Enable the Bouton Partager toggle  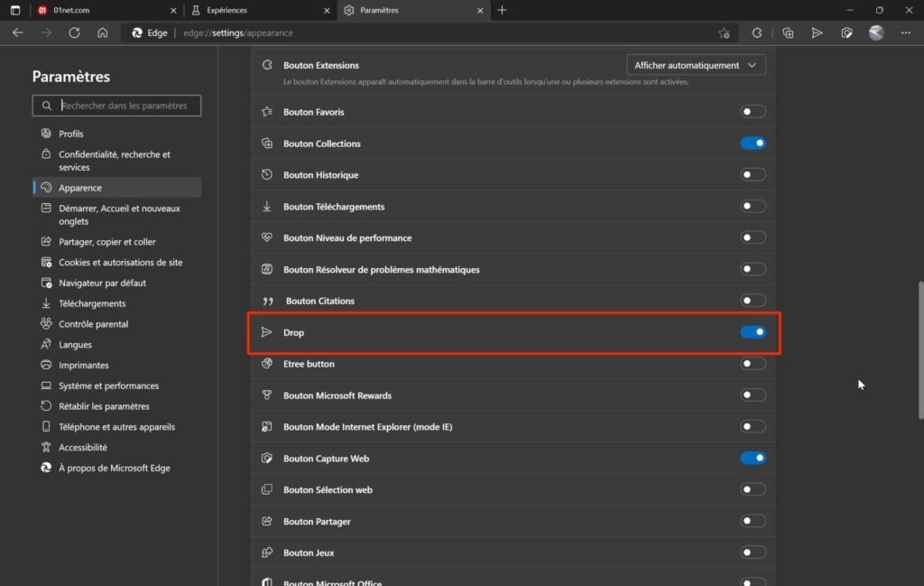click(753, 521)
